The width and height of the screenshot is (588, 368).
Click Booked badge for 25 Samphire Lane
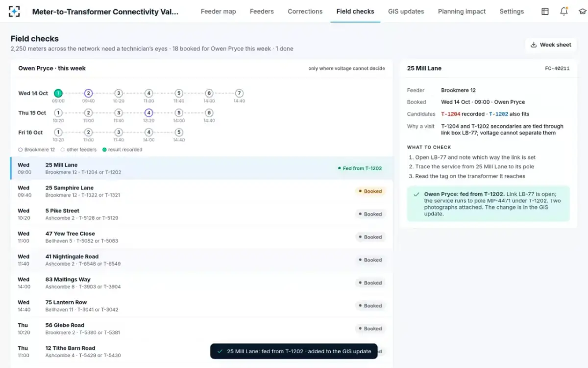[x=370, y=191]
